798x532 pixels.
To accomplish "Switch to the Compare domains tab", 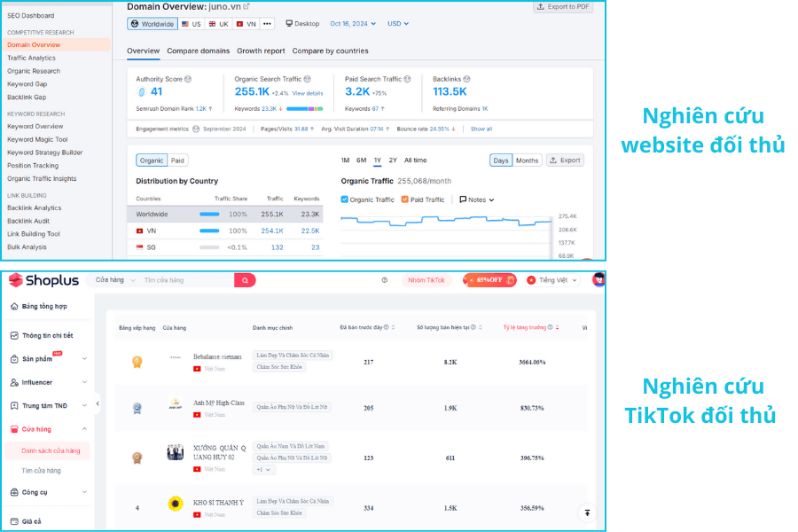I will point(198,51).
